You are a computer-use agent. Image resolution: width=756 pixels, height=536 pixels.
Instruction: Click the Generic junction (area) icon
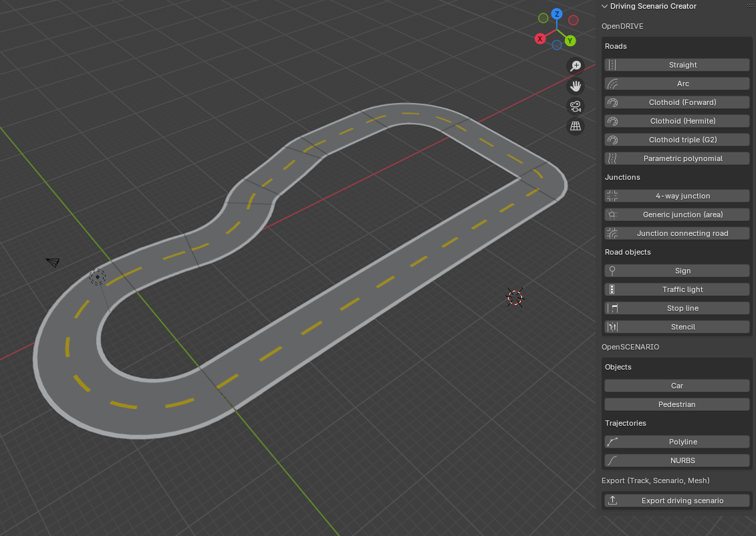pos(612,215)
